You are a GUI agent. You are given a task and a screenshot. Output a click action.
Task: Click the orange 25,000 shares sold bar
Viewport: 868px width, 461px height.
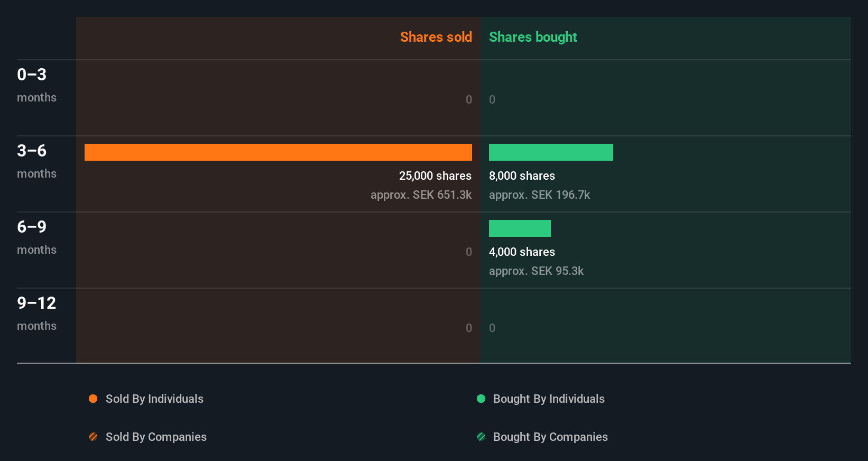coord(278,152)
